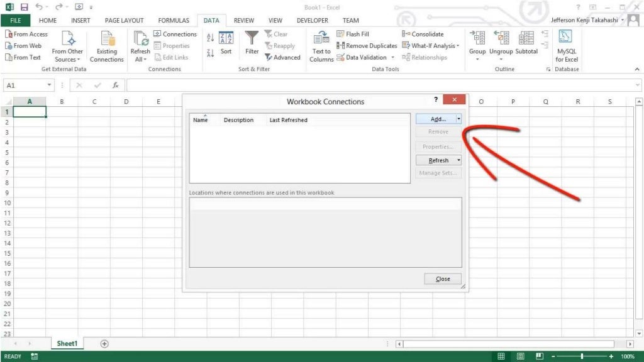Open Existing Connections icon
Screen dimensions: 644x362
pyautogui.click(x=106, y=39)
